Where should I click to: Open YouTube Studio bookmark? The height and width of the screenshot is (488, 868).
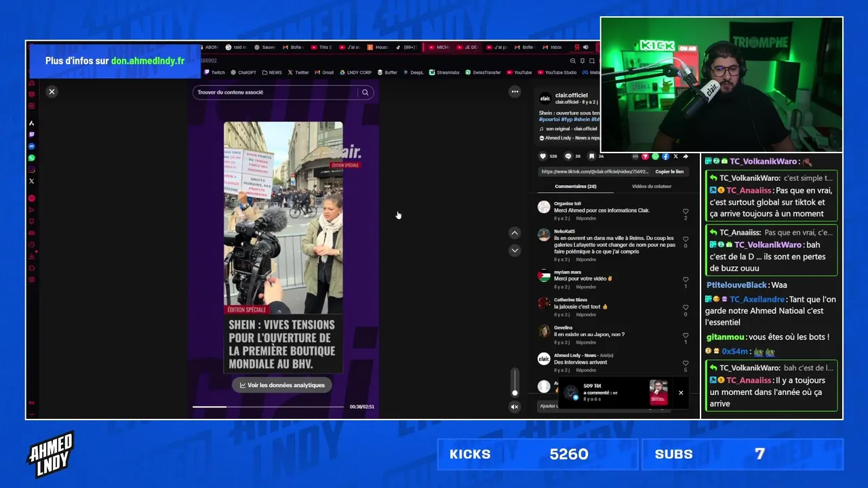click(x=557, y=73)
